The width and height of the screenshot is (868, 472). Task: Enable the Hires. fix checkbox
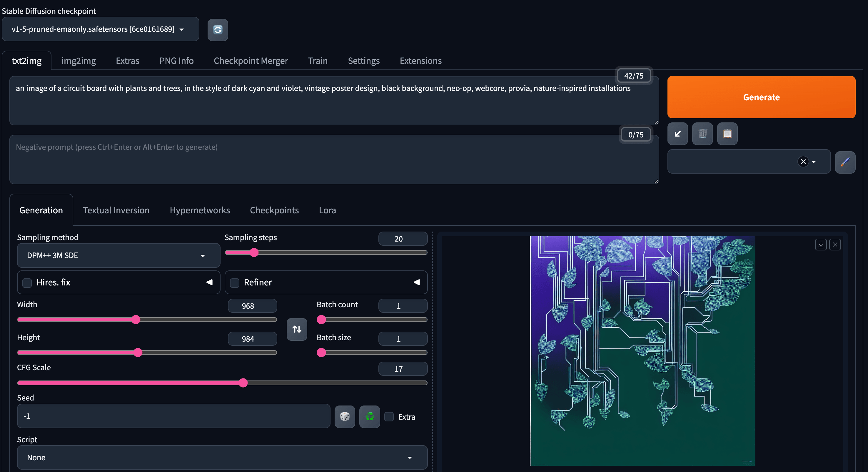pyautogui.click(x=27, y=282)
